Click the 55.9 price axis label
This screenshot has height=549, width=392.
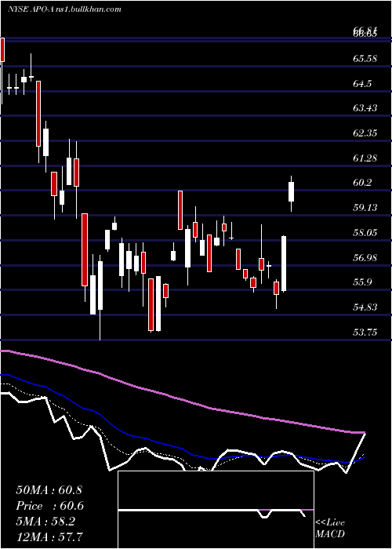tap(362, 282)
